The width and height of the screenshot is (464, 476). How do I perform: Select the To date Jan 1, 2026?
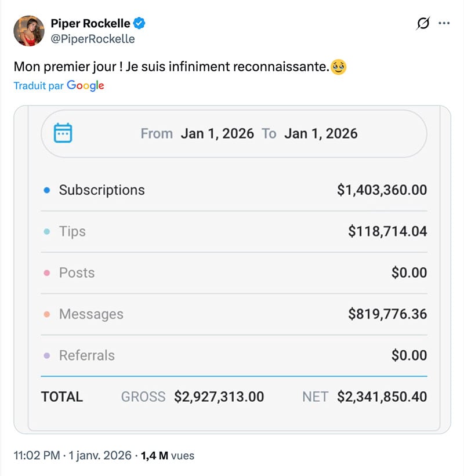click(x=321, y=133)
